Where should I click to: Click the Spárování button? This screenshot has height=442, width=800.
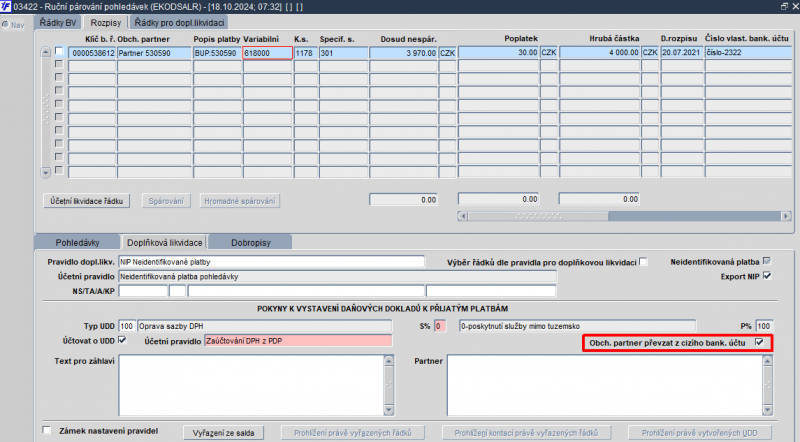[166, 201]
